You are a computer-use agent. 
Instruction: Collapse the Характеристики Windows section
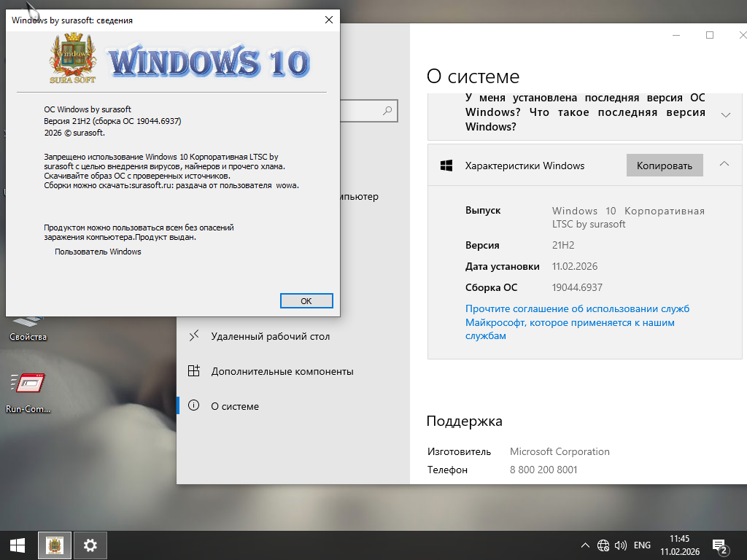click(724, 164)
